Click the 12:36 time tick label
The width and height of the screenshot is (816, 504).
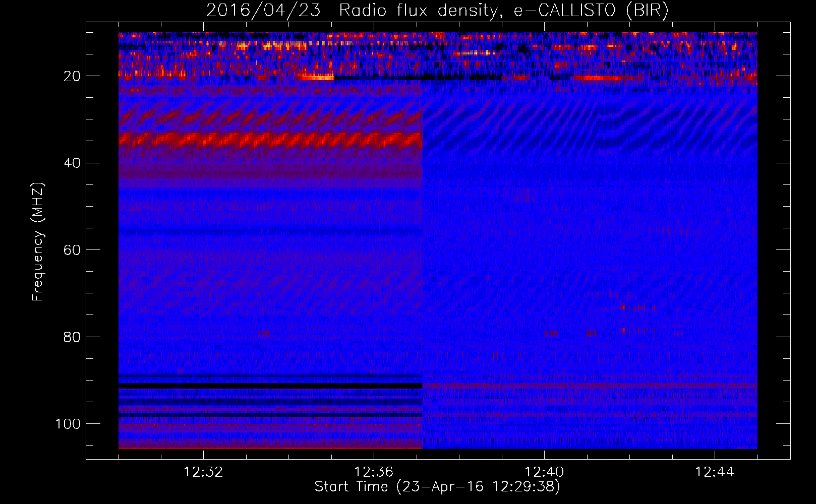click(374, 472)
